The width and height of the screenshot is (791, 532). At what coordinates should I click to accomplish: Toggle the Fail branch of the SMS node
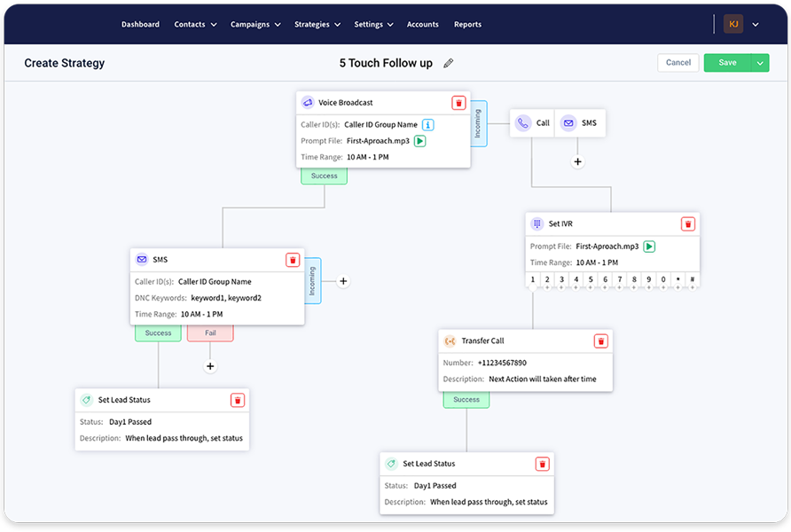click(210, 332)
